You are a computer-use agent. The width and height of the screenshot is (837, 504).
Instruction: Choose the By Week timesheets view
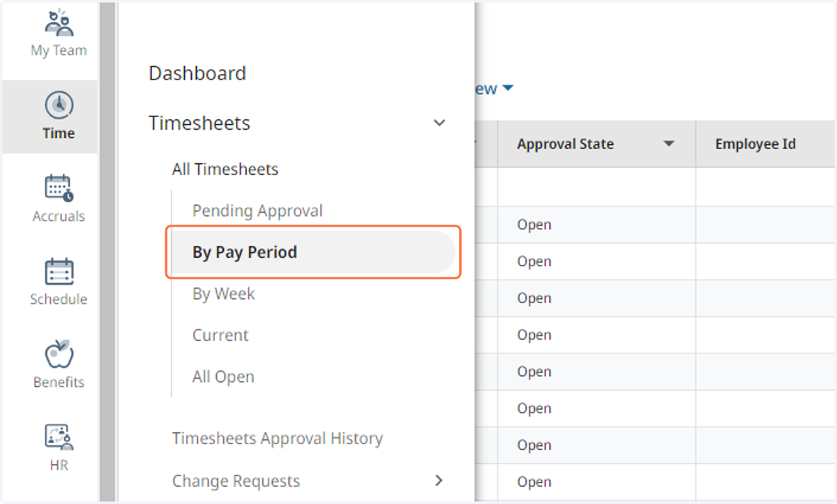point(223,293)
